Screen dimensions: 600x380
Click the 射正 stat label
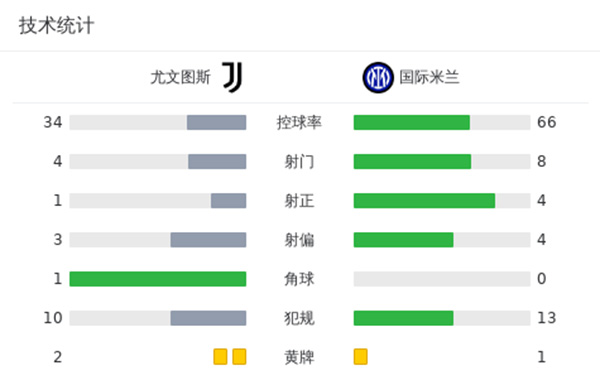[x=299, y=201]
